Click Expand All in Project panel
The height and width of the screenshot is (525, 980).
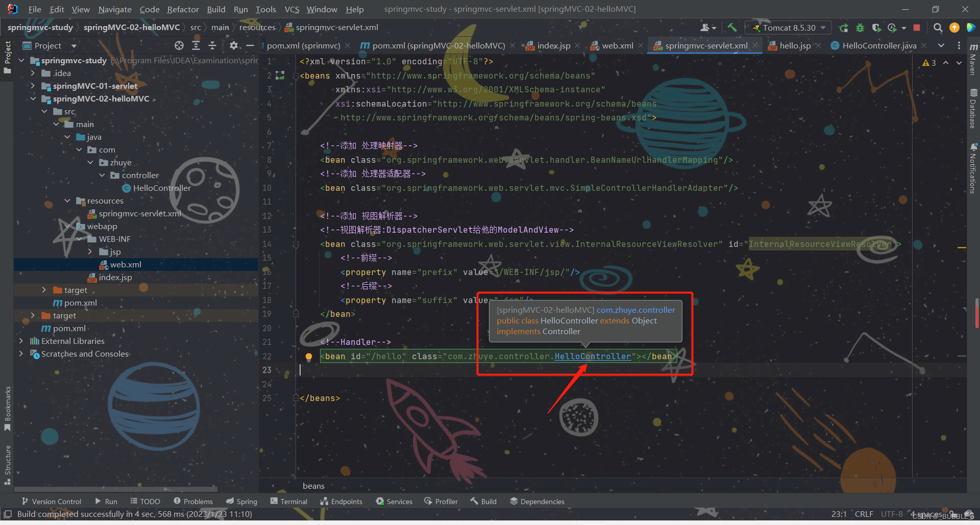pos(196,45)
